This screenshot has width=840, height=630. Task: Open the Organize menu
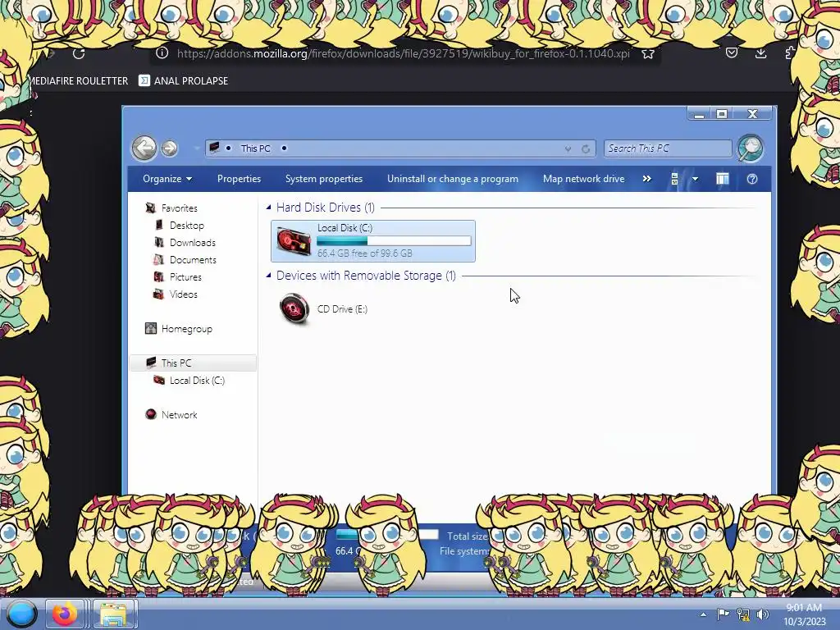pos(167,179)
